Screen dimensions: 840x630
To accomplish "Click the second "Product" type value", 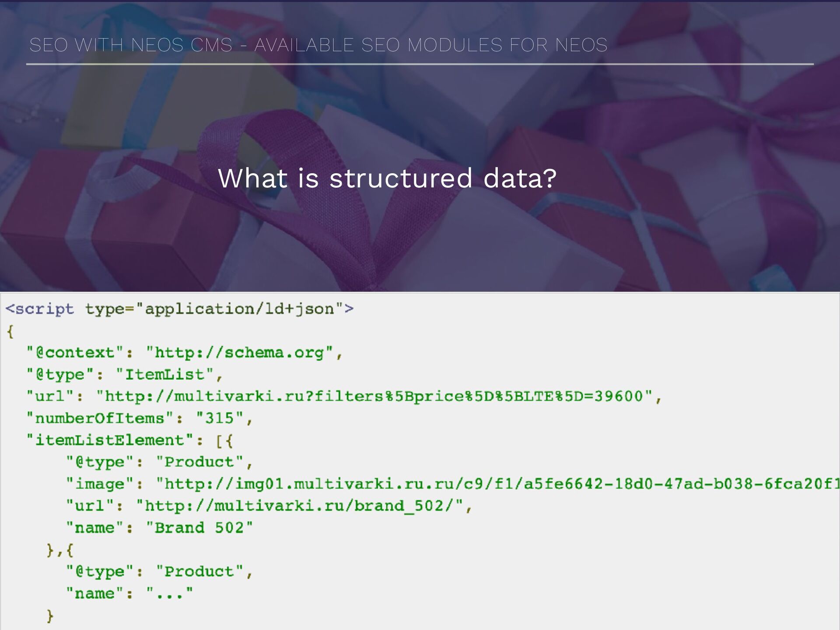I will (x=199, y=571).
